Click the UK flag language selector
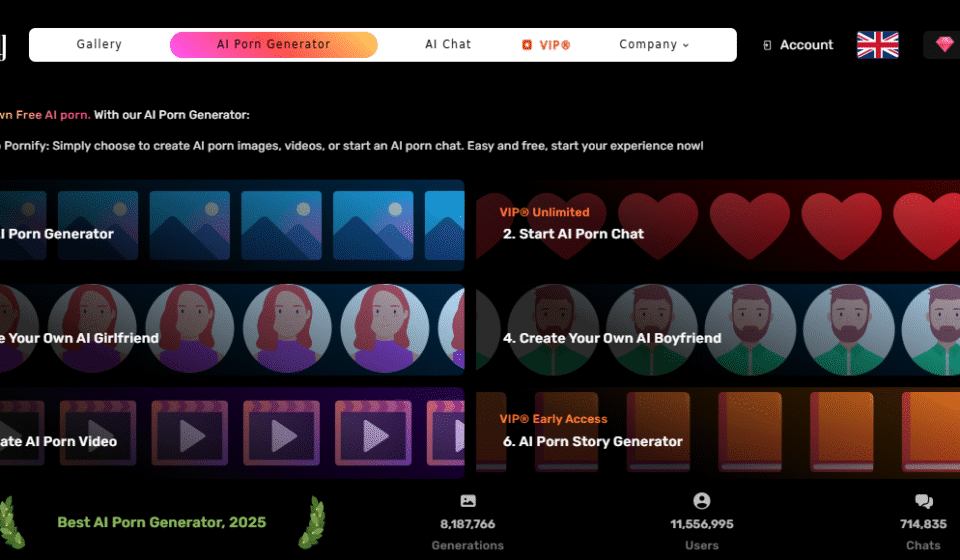 click(x=877, y=45)
